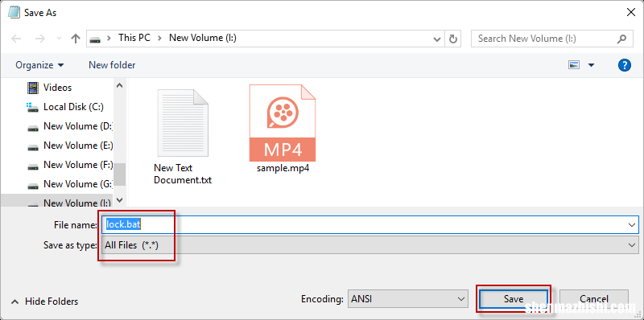Select the sample.mp4 file icon
The width and height of the screenshot is (644, 320).
283,123
